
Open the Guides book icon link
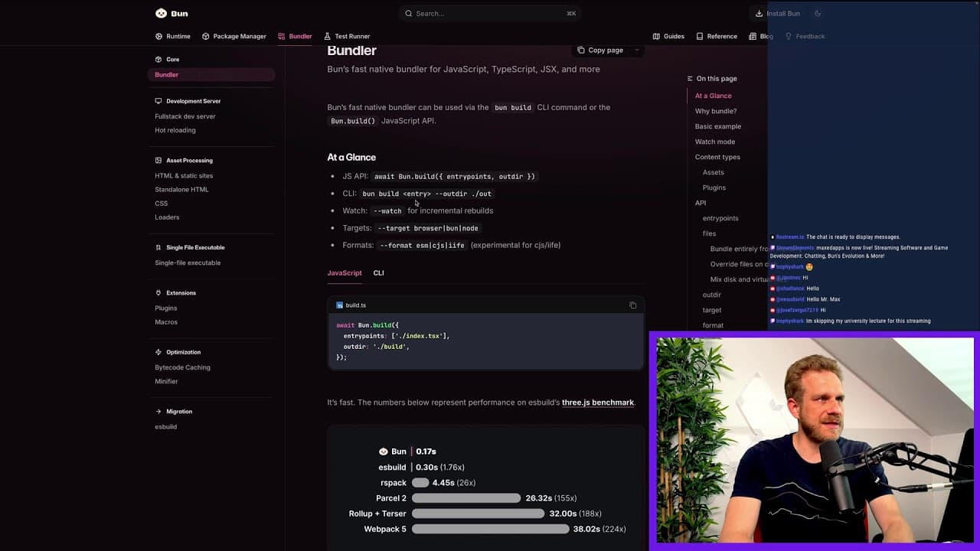click(656, 36)
